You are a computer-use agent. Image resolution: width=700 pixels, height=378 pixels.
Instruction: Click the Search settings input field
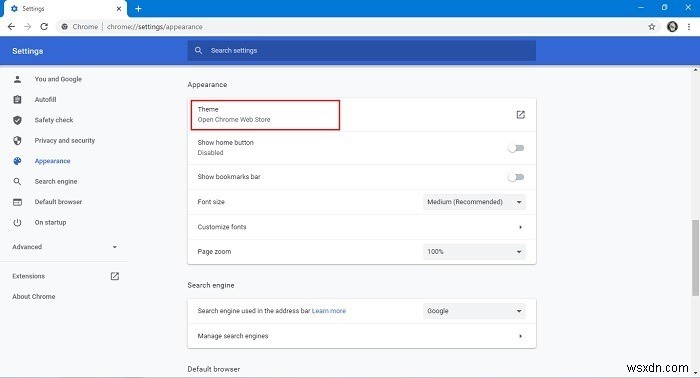[x=362, y=50]
